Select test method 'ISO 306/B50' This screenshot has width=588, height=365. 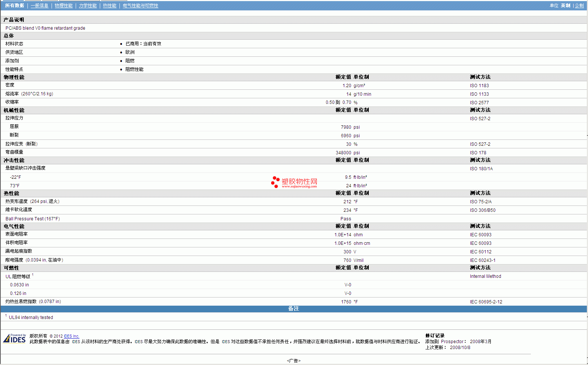[482, 210]
